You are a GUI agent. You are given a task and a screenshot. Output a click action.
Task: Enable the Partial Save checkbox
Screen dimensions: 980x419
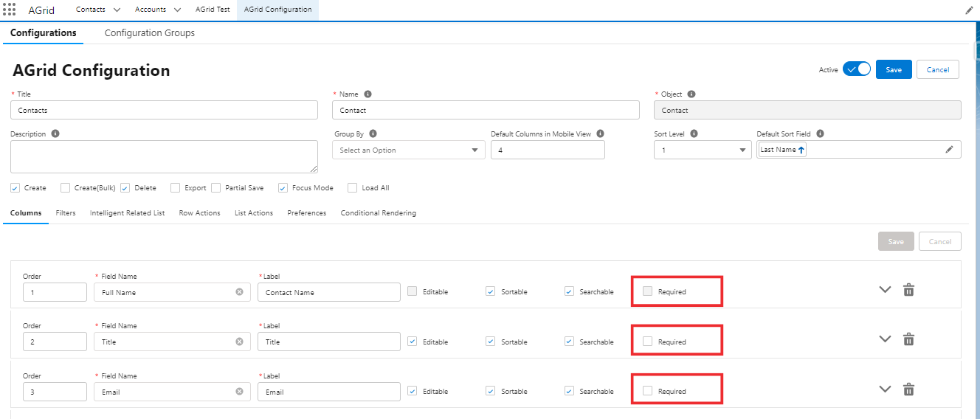(216, 187)
